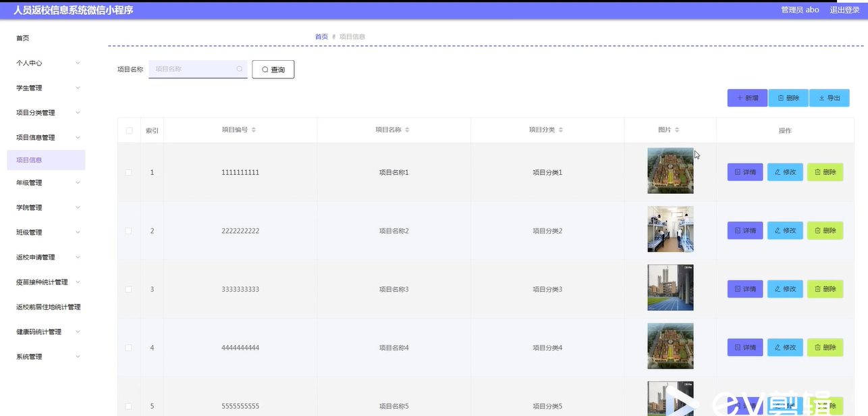Expand the 返校申请管理 sidebar menu

click(x=46, y=257)
